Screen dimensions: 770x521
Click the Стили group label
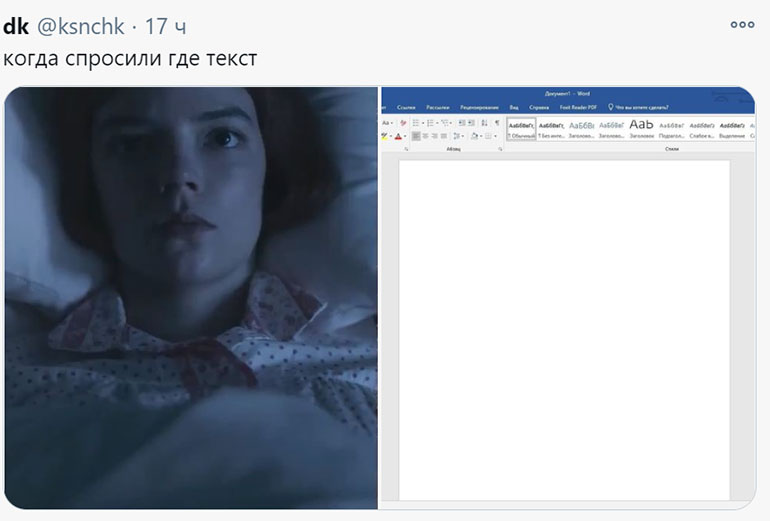pyautogui.click(x=671, y=149)
